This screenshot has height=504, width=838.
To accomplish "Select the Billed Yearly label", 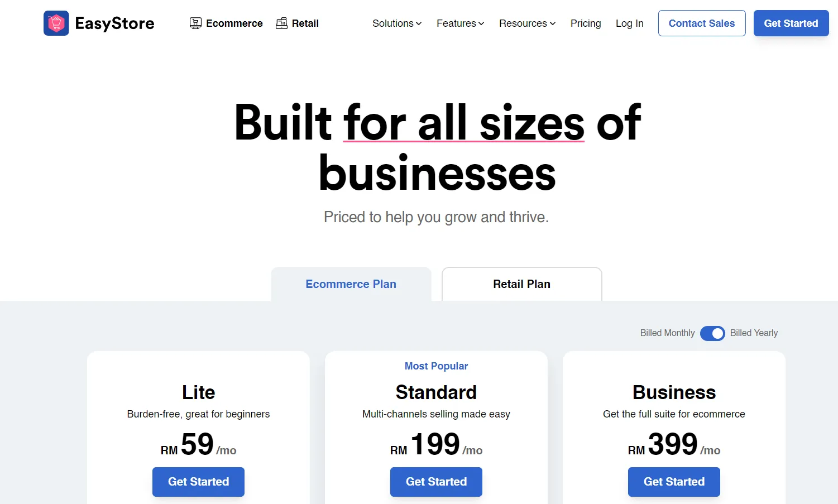I will click(x=754, y=333).
